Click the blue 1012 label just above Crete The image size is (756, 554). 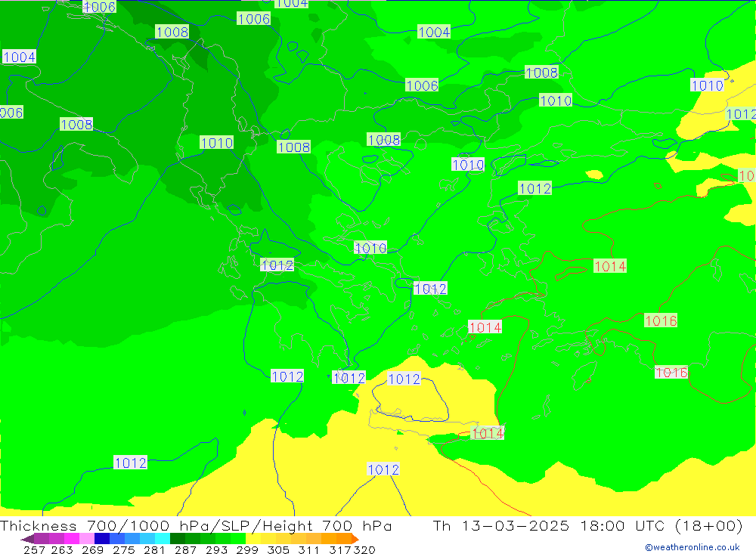[404, 379]
